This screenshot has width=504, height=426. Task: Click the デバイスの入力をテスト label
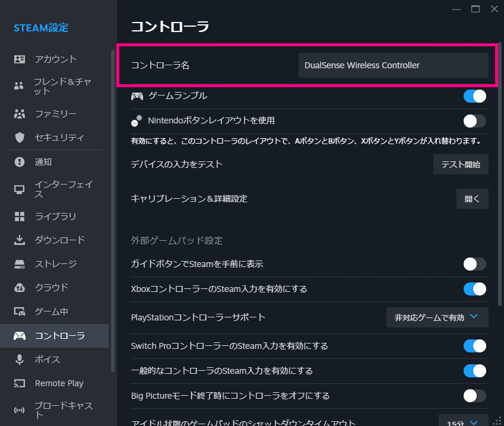coord(177,164)
